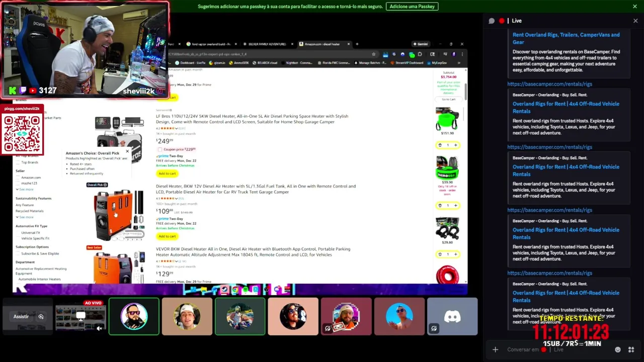Screen dimensions: 644x362
Task: Remove the $151.98 item from the cart
Action: coord(440,145)
